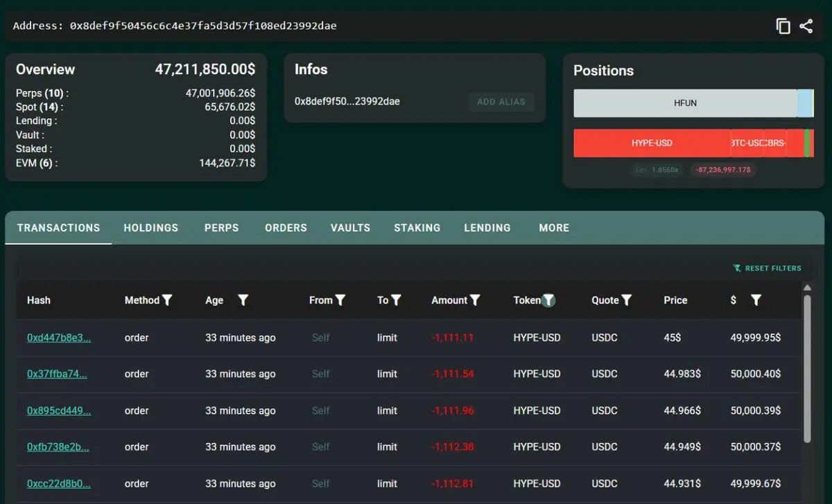Click the Perps (10) overview row

point(135,93)
